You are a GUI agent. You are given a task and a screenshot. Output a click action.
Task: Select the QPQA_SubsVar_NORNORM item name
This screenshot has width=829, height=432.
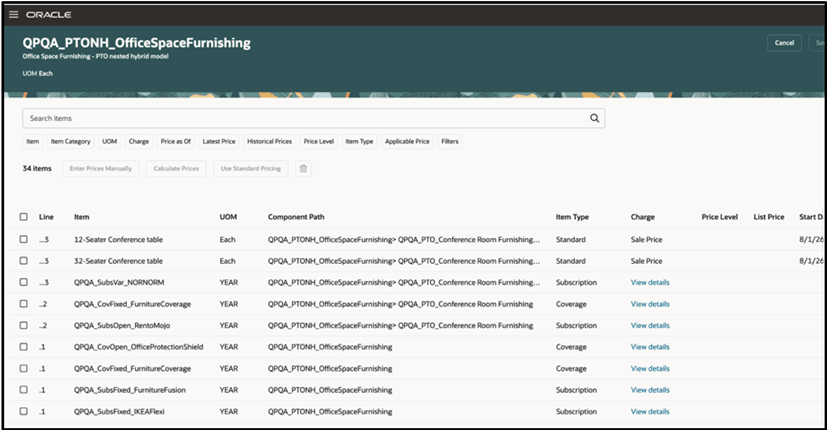coord(119,282)
